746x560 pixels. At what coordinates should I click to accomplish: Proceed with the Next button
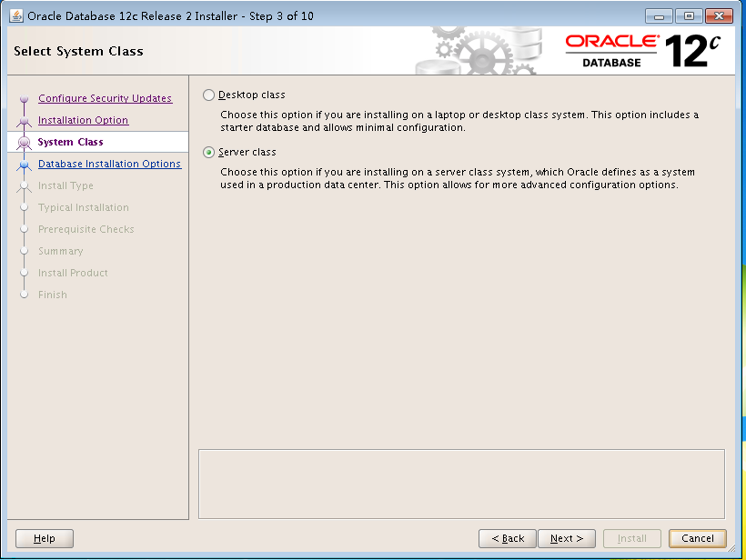[x=566, y=538]
